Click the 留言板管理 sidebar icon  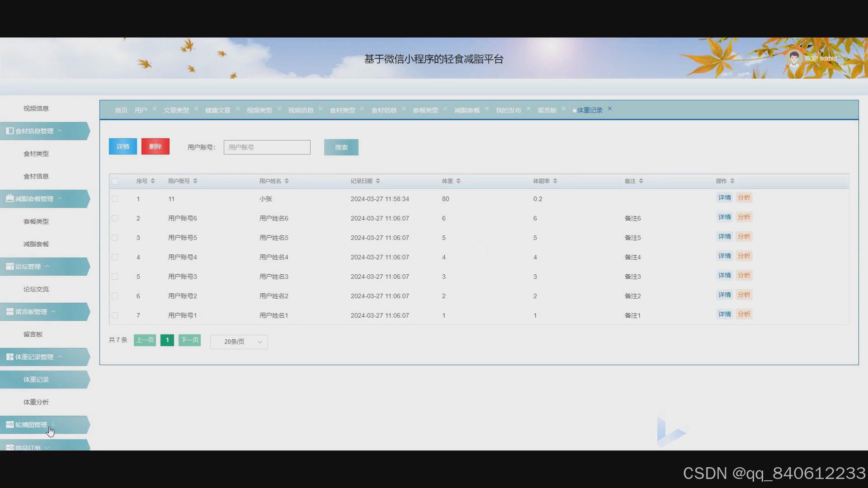click(x=9, y=312)
